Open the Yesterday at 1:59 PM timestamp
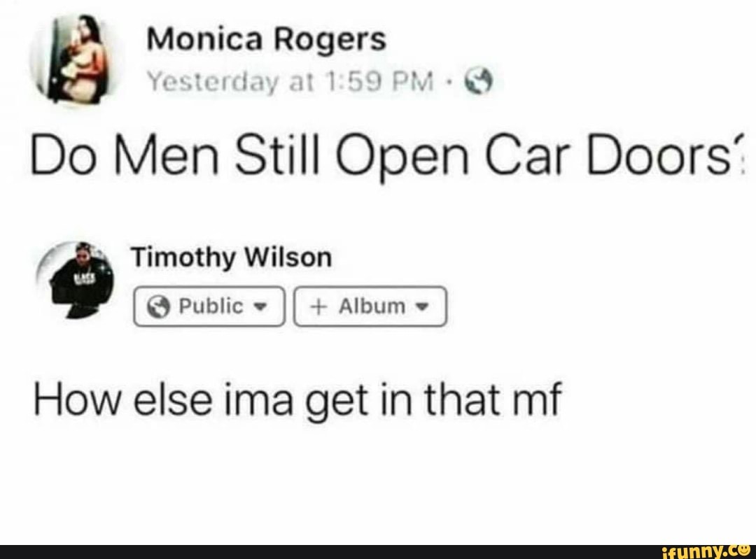 (290, 81)
